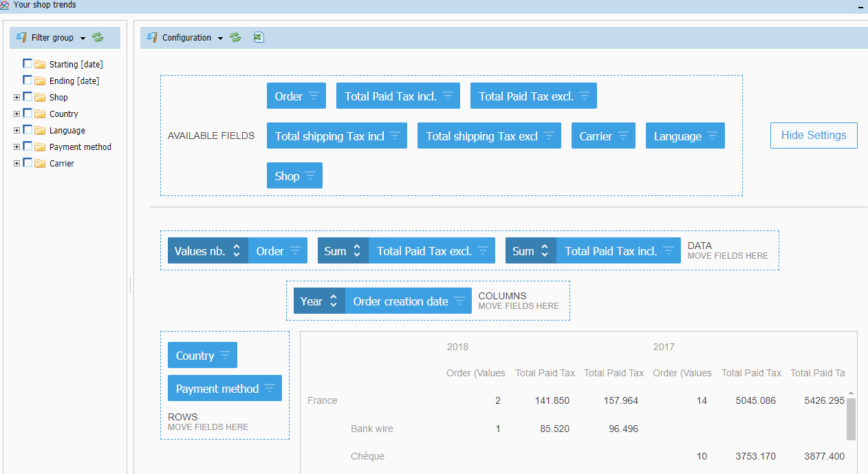Click the filter icon on Carrier field
Image resolution: width=868 pixels, height=474 pixels.
pos(622,136)
